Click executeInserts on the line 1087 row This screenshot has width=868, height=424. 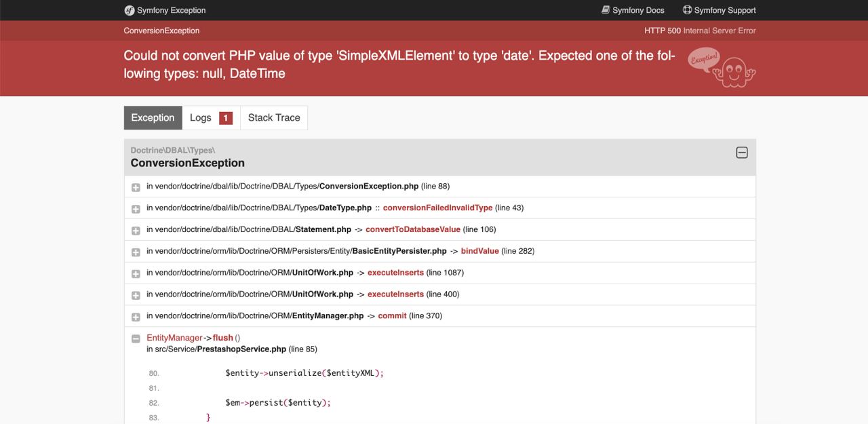395,273
